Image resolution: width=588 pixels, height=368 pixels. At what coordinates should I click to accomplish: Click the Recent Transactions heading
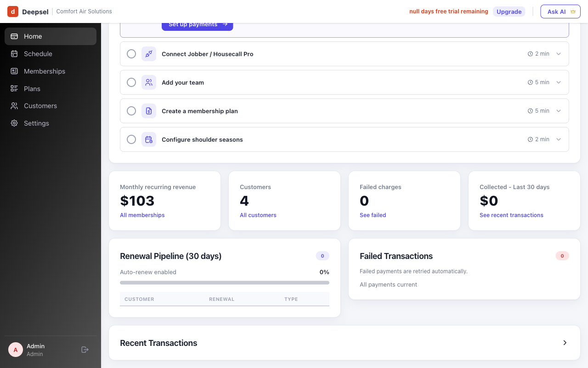[x=158, y=343]
